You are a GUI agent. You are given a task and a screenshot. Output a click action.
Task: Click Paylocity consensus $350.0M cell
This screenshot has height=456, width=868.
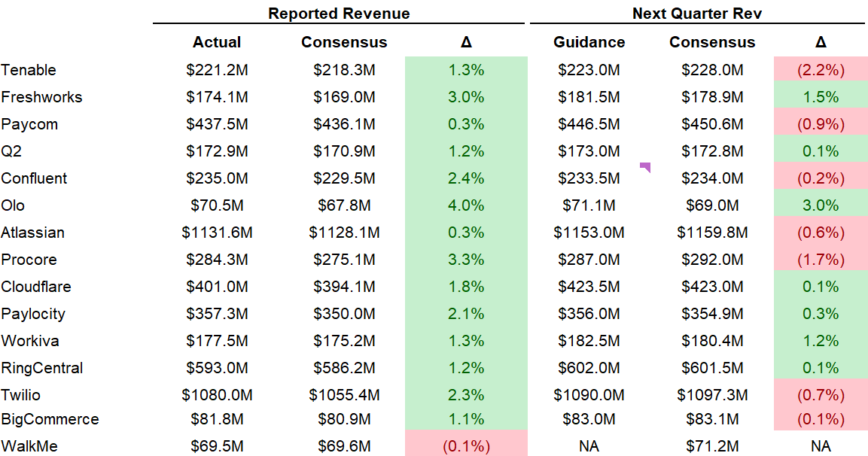[x=344, y=315]
